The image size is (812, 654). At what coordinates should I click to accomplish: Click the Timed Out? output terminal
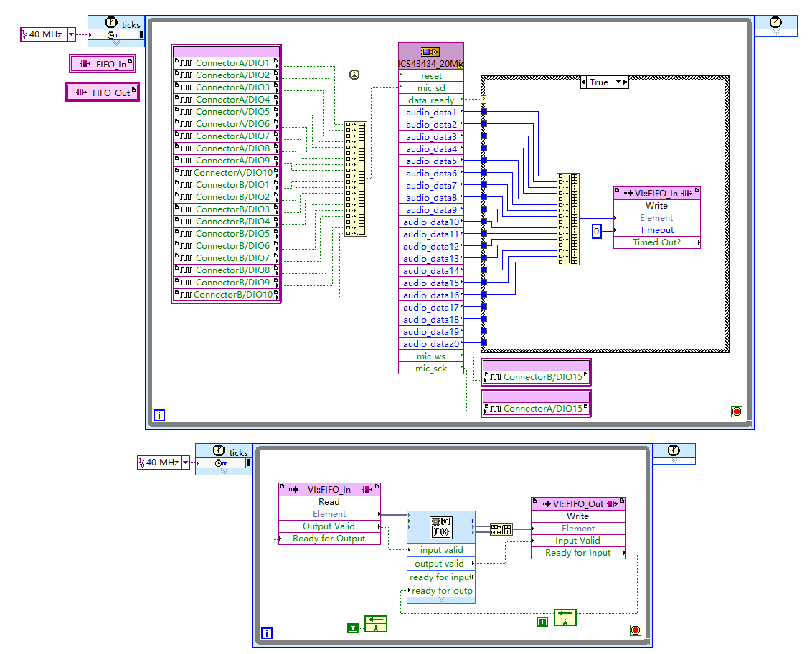tap(657, 242)
